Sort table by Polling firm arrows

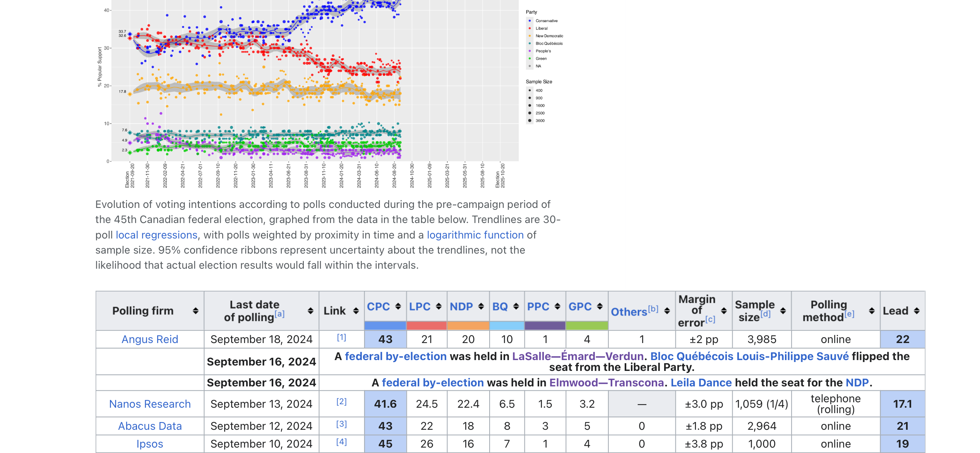pos(195,311)
